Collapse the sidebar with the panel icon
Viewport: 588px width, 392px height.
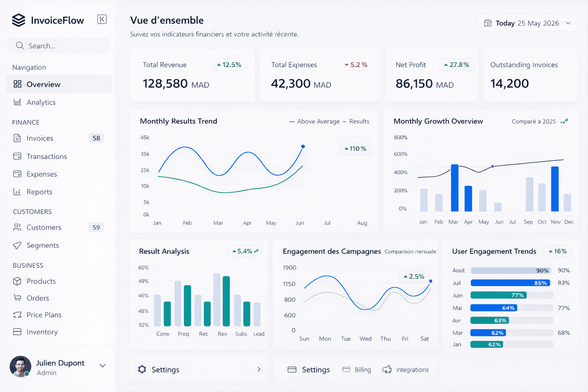pos(102,19)
